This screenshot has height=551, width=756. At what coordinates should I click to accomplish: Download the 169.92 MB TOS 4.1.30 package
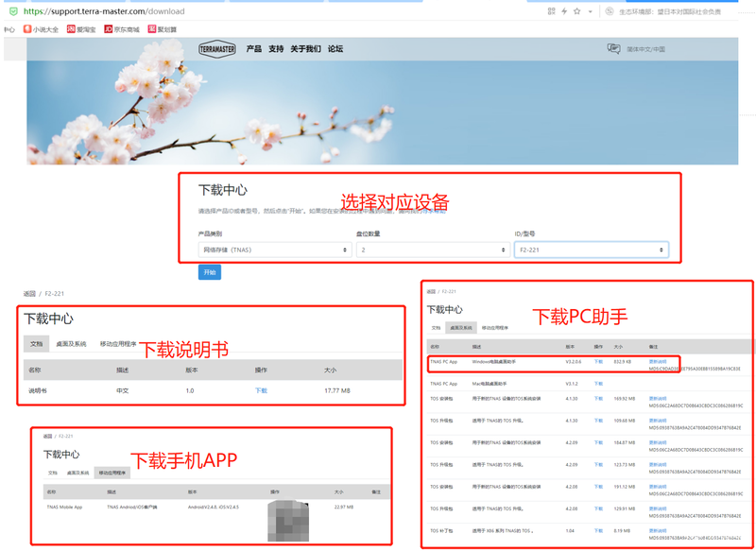(598, 399)
